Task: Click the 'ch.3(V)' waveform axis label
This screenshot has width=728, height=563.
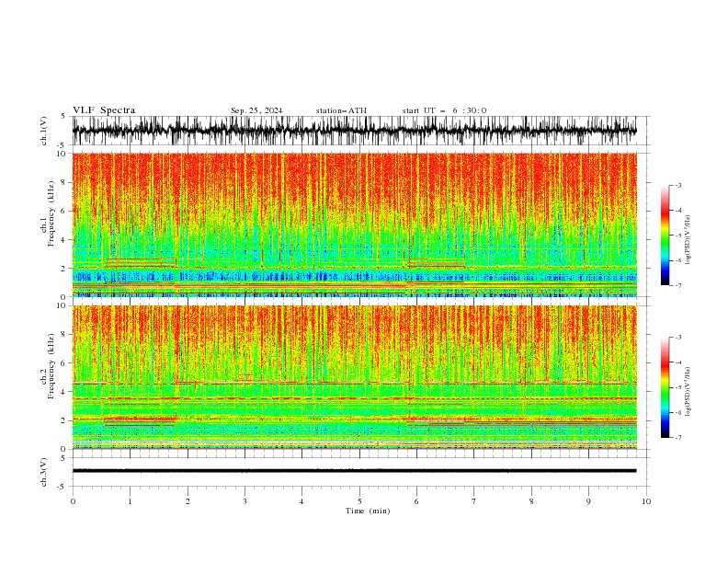Action: click(44, 472)
